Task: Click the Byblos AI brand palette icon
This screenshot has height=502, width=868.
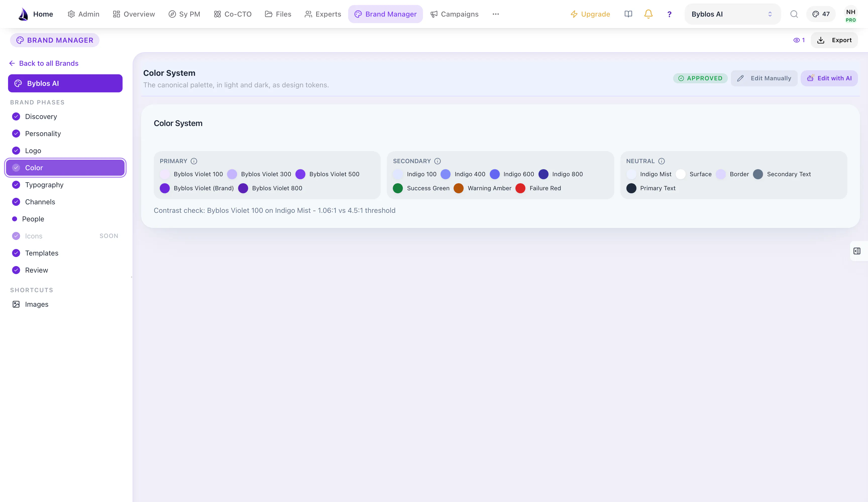Action: pos(18,83)
